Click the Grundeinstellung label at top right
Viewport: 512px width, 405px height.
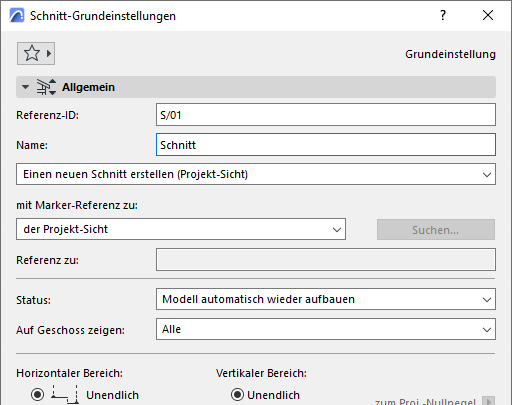coord(450,54)
